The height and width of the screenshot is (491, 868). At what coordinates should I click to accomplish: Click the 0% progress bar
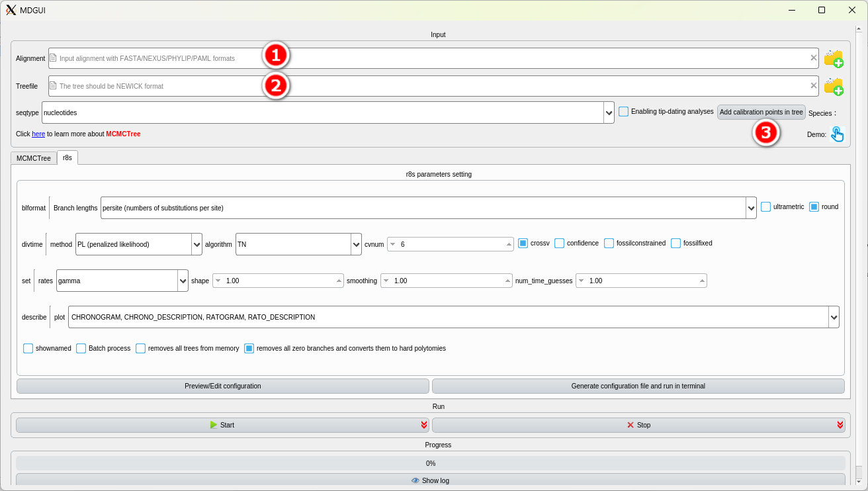click(x=430, y=463)
